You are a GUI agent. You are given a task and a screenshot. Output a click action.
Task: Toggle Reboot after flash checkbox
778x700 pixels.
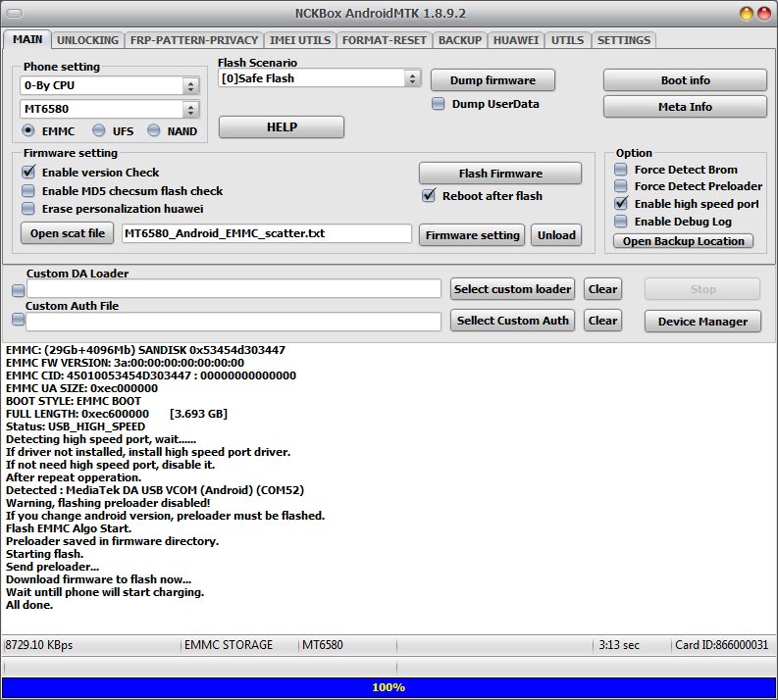click(x=429, y=196)
